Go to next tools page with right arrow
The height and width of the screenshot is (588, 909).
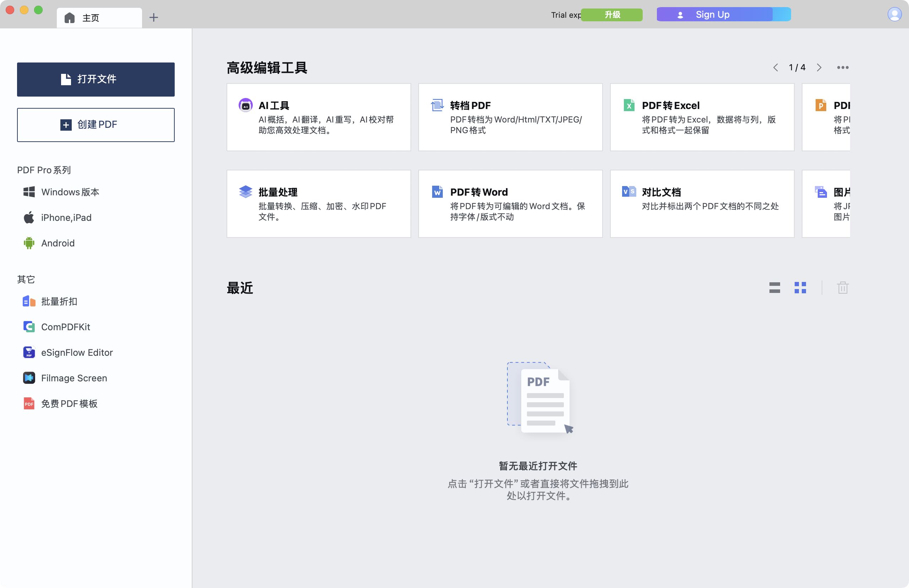pyautogui.click(x=819, y=67)
